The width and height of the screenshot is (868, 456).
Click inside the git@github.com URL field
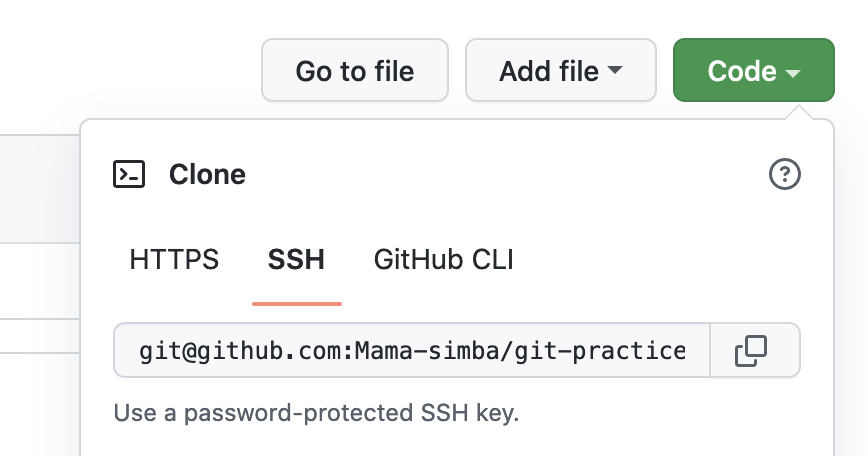pos(412,351)
